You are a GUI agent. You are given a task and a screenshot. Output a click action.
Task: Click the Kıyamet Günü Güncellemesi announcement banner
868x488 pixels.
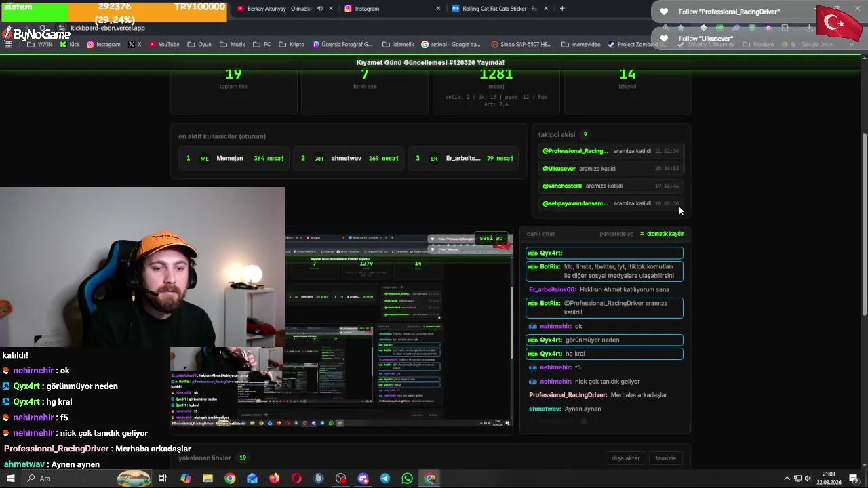coord(431,62)
